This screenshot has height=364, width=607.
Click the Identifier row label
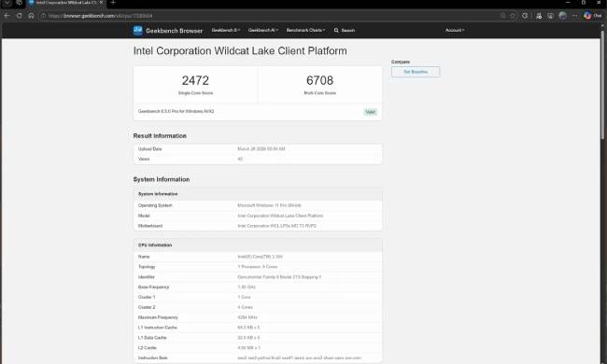coord(147,277)
